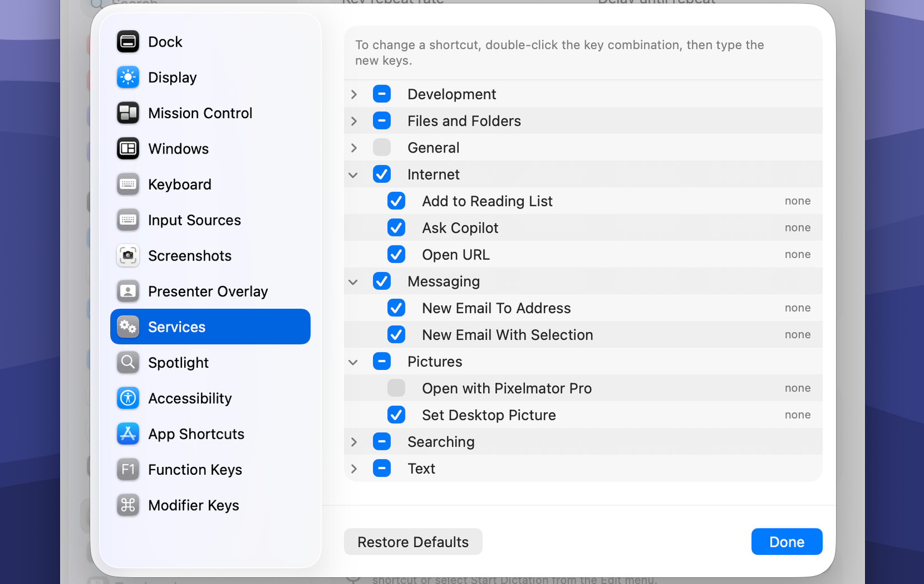Screen dimensions: 924x584
Task: Select the Keyboard icon in the sidebar
Action: point(128,184)
